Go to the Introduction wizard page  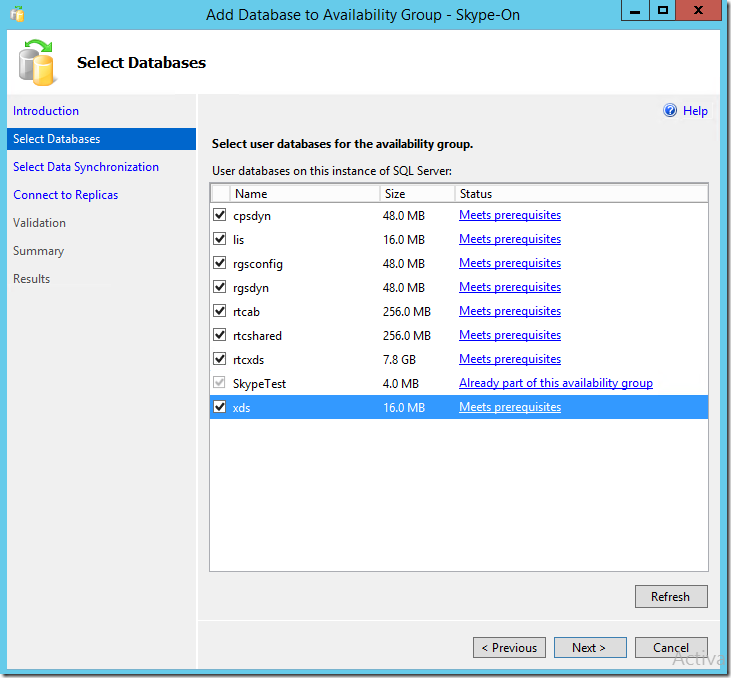pos(46,111)
